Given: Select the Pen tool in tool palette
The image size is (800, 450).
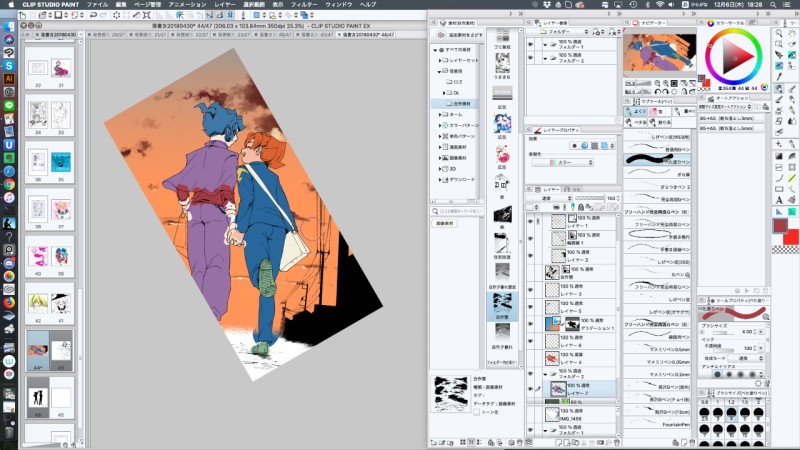Looking at the screenshot, I should (x=779, y=89).
